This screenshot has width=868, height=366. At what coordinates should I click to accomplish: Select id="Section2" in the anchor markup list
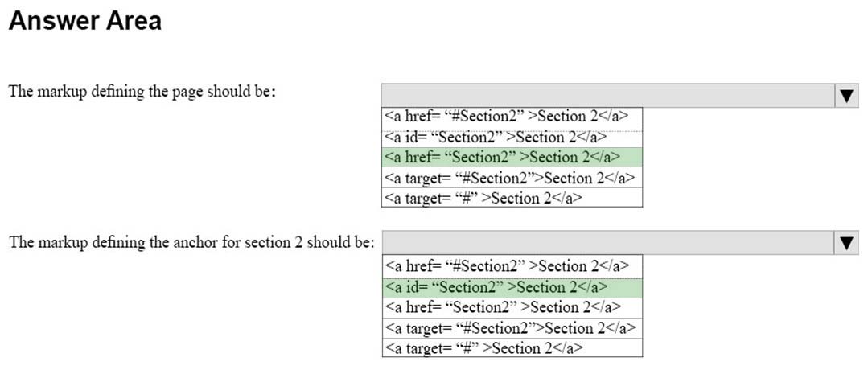(512, 287)
